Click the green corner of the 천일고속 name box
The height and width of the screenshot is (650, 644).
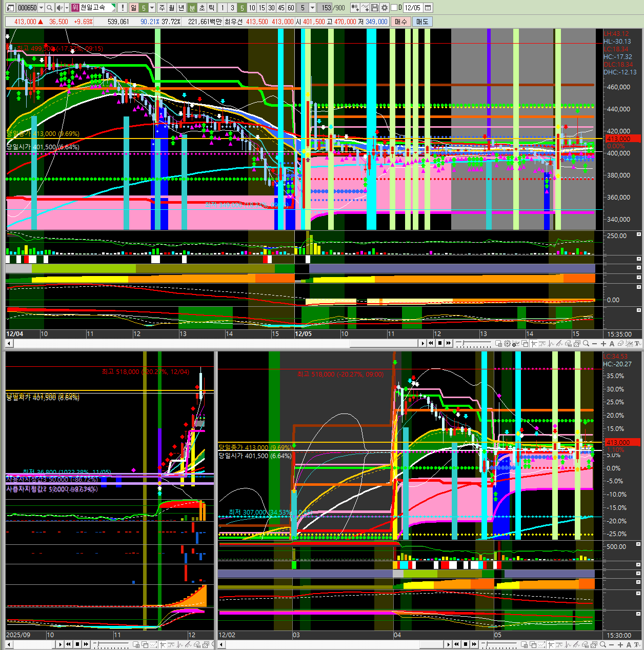tap(113, 6)
